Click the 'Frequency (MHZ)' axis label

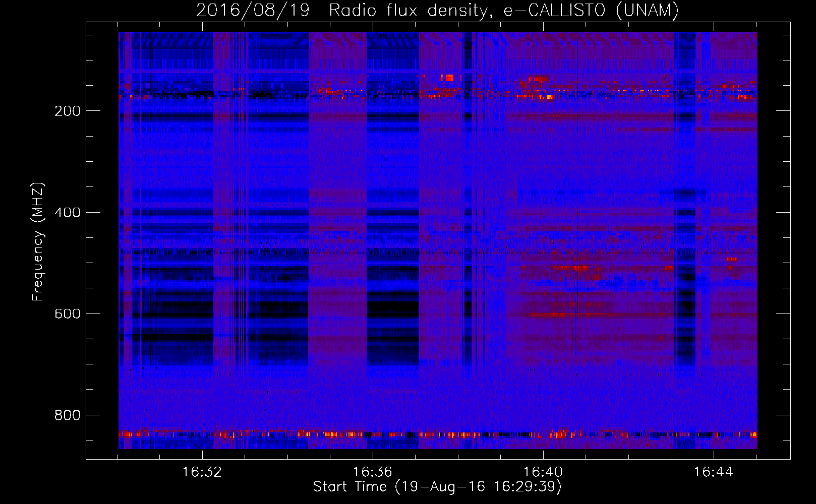click(x=37, y=241)
